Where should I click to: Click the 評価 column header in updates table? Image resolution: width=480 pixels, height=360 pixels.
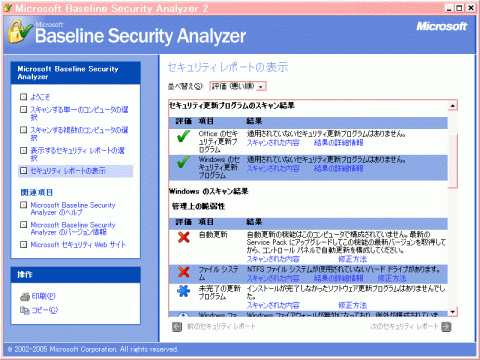tap(184, 121)
